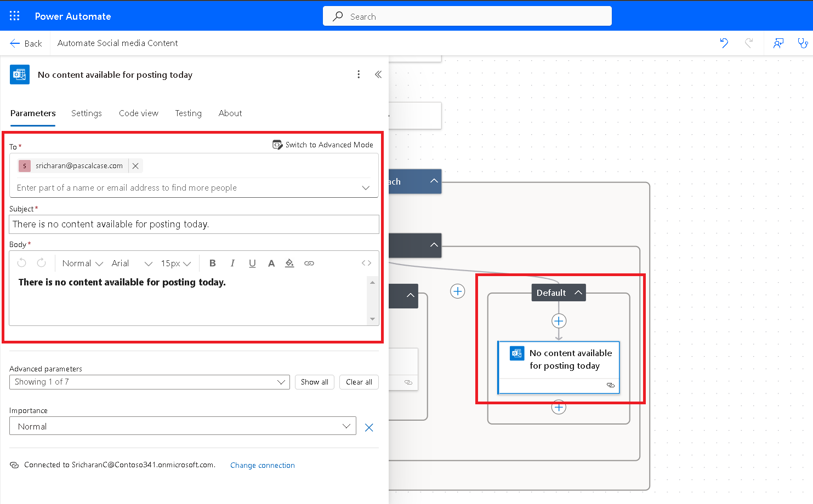
Task: Collapse the Default case branch
Action: click(x=578, y=293)
